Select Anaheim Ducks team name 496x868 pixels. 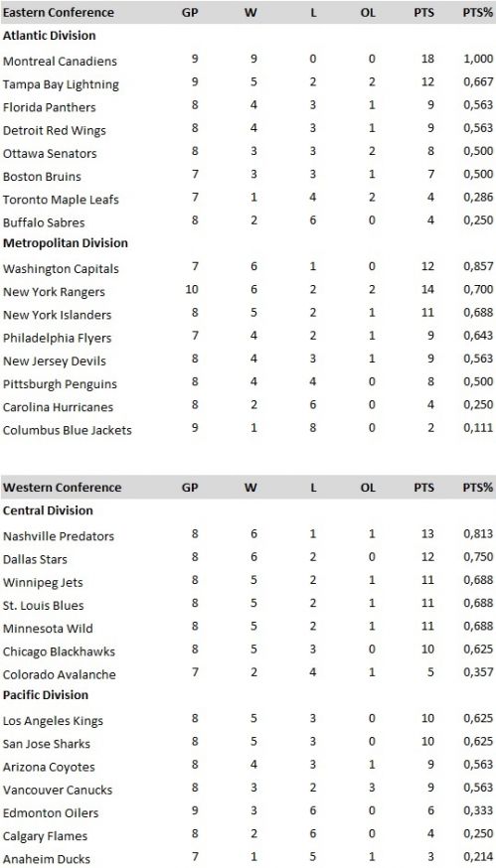pyautogui.click(x=47, y=859)
